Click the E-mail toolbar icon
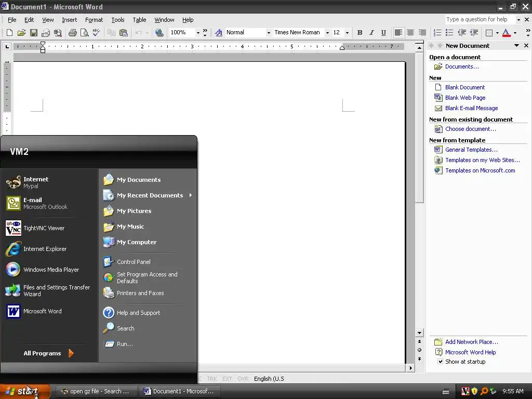Image resolution: width=532 pixels, height=399 pixels. point(46,33)
